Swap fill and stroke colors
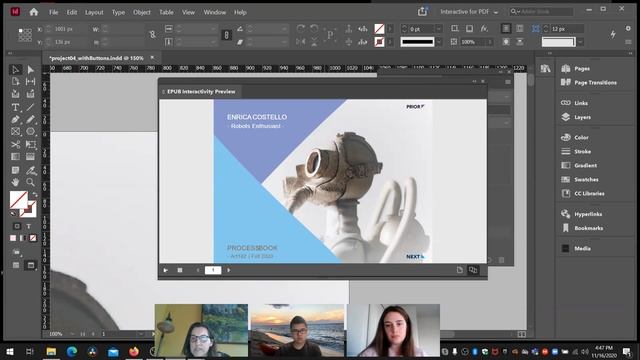 (x=34, y=195)
